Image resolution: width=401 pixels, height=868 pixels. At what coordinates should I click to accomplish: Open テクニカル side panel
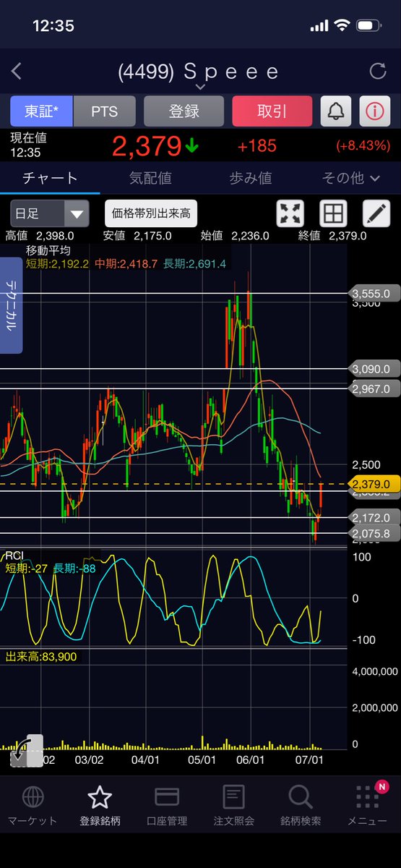pyautogui.click(x=11, y=306)
